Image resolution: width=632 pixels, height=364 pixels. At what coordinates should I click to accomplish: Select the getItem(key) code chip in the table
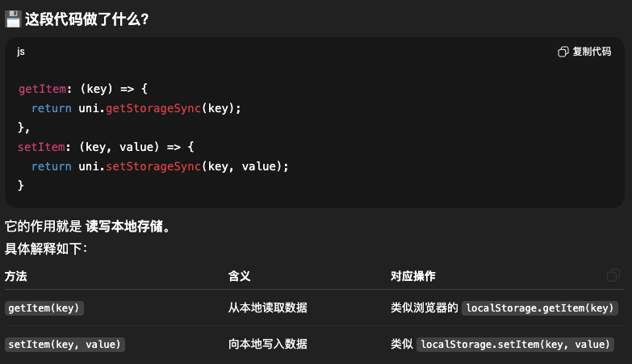tap(44, 308)
